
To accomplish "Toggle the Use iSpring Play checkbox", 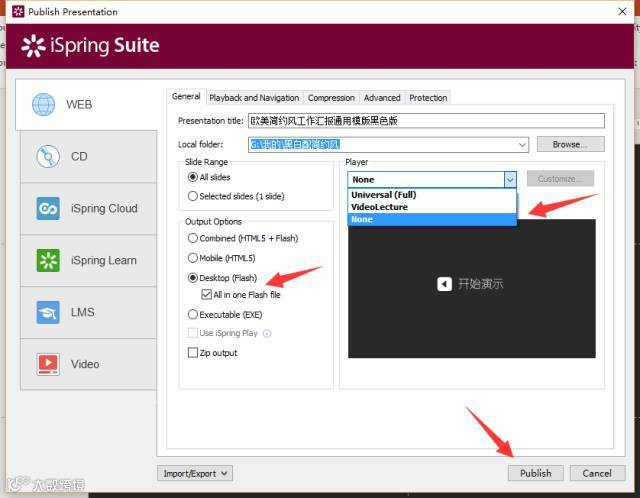I will click(x=193, y=333).
